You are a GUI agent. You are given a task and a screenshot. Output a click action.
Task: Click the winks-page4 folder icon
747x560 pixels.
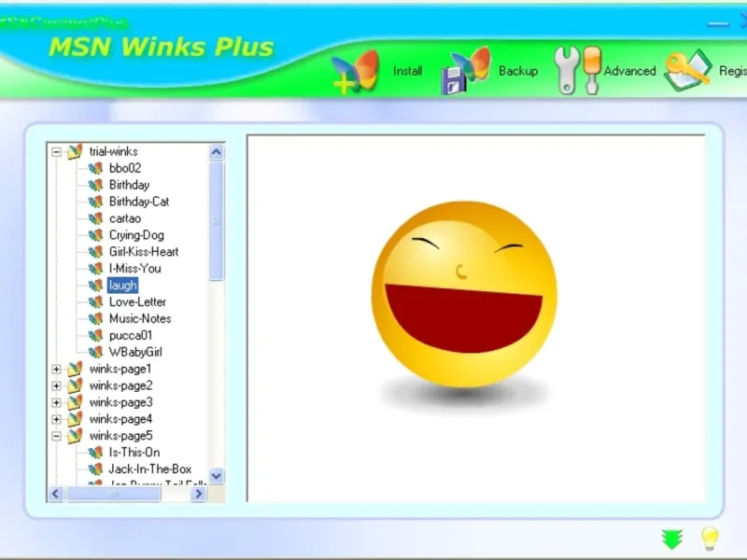click(x=75, y=419)
